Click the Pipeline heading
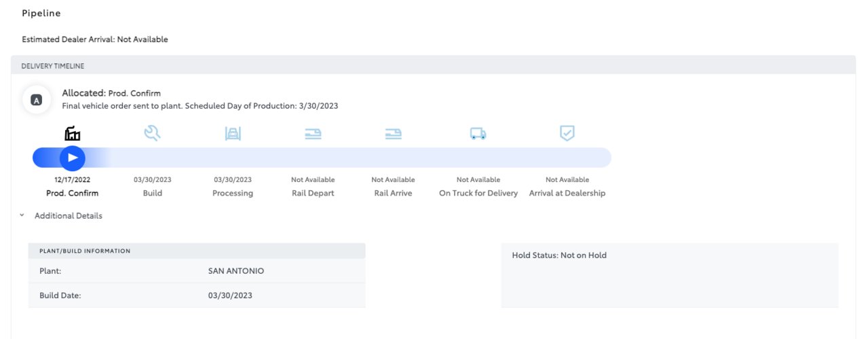868x339 pixels. coord(41,14)
